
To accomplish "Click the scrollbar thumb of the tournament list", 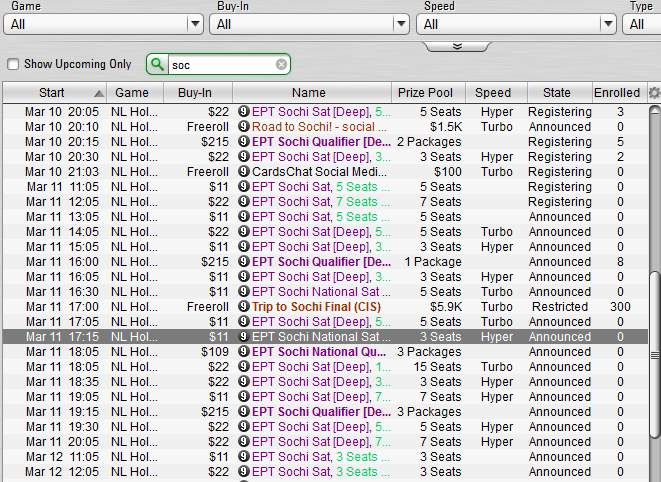I will pyautogui.click(x=654, y=355).
